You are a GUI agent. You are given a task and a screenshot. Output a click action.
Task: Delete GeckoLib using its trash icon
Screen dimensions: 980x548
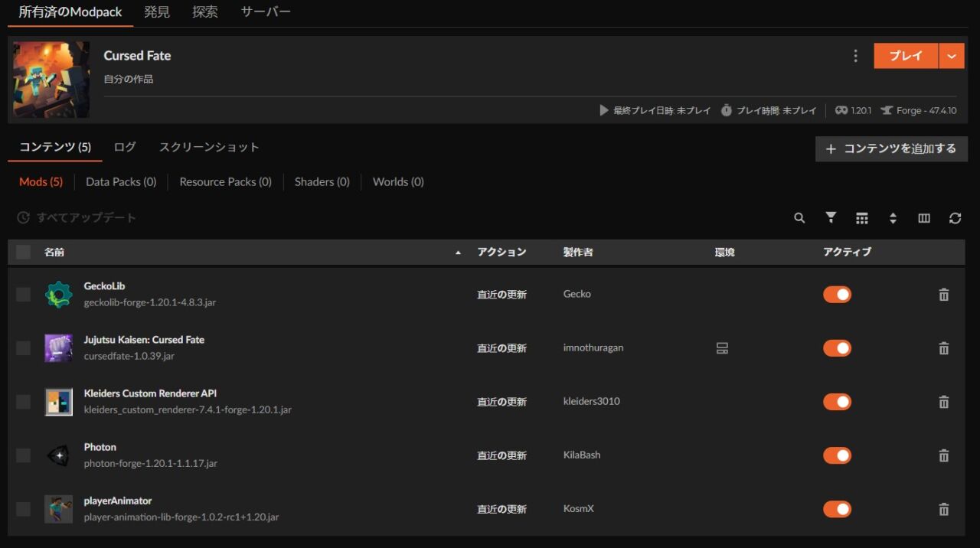(x=944, y=294)
